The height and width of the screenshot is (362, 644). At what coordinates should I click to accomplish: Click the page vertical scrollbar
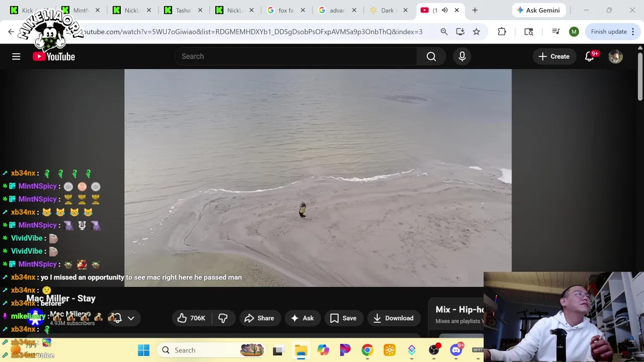tap(640, 78)
